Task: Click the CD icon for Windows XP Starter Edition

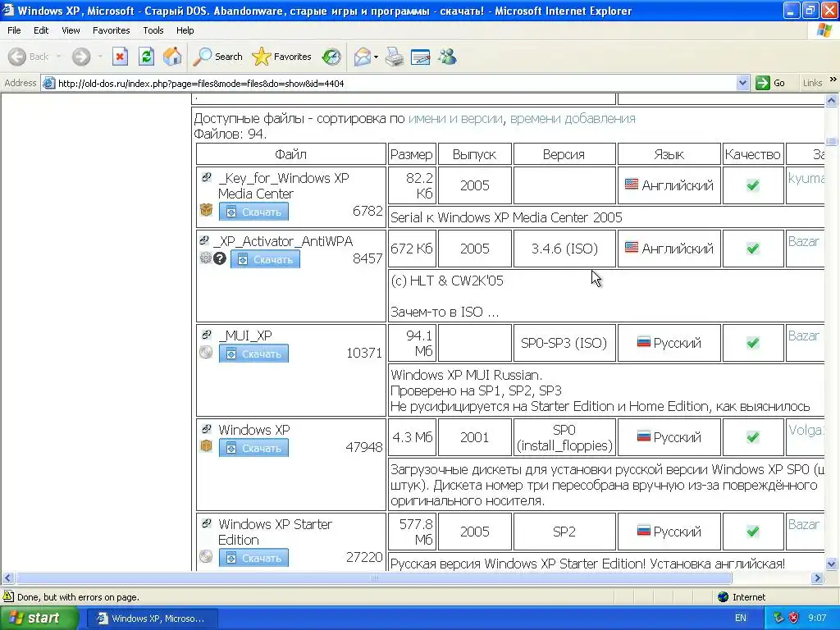Action: click(x=206, y=557)
